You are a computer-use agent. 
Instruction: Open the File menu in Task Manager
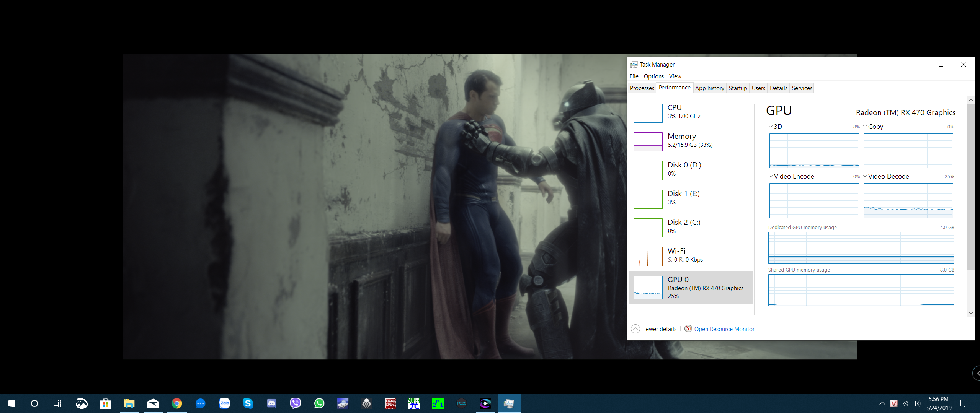pyautogui.click(x=634, y=76)
